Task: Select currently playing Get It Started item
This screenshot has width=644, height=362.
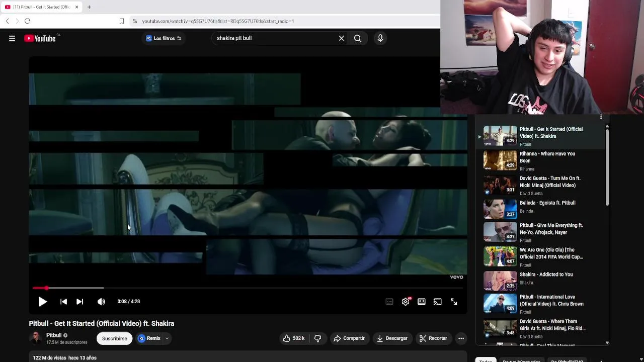Action: tap(540, 136)
